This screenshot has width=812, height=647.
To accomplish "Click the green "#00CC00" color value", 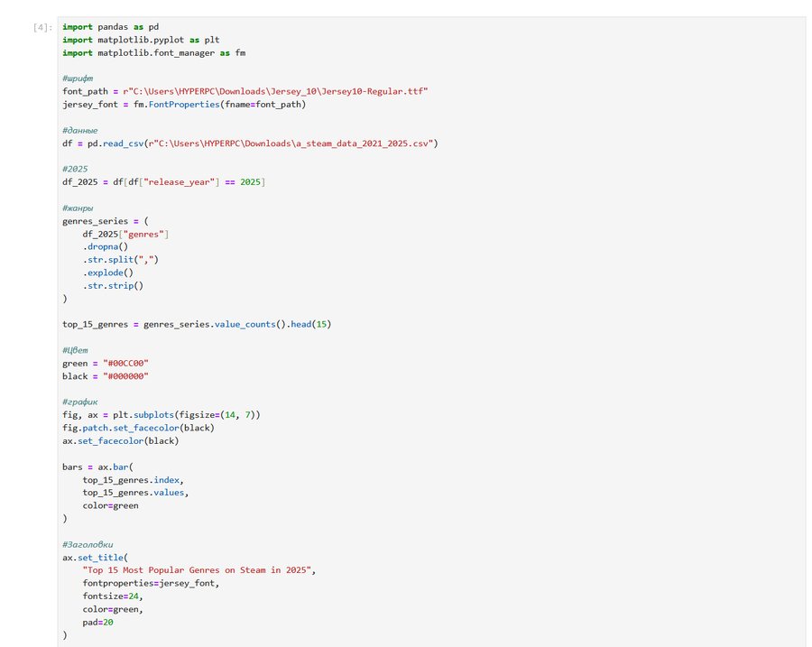I will tap(125, 363).
